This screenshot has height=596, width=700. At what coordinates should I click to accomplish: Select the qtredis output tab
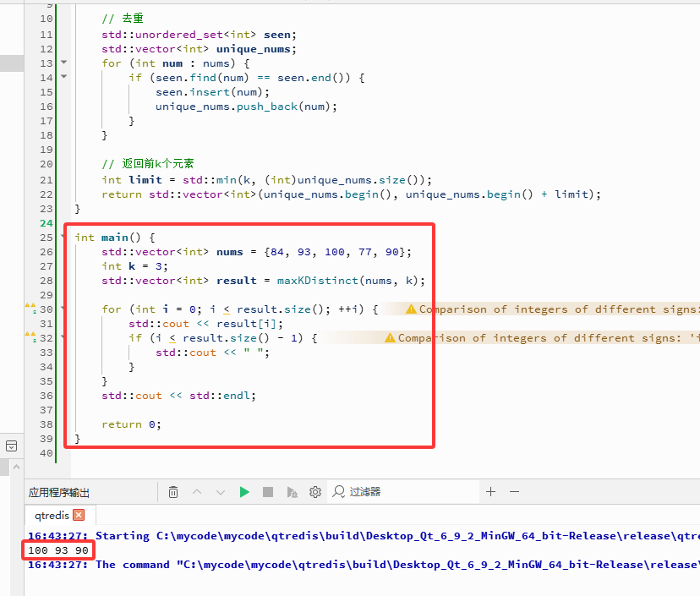60,515
